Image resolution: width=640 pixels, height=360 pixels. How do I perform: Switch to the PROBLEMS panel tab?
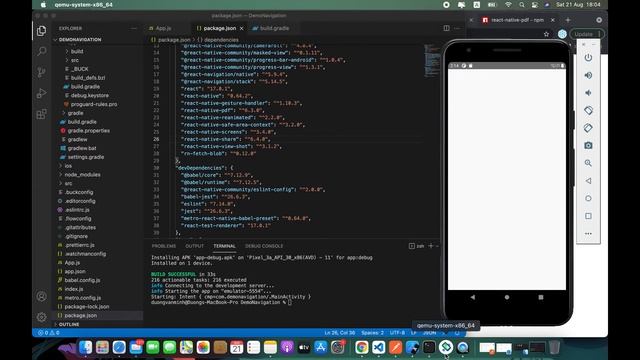point(164,246)
